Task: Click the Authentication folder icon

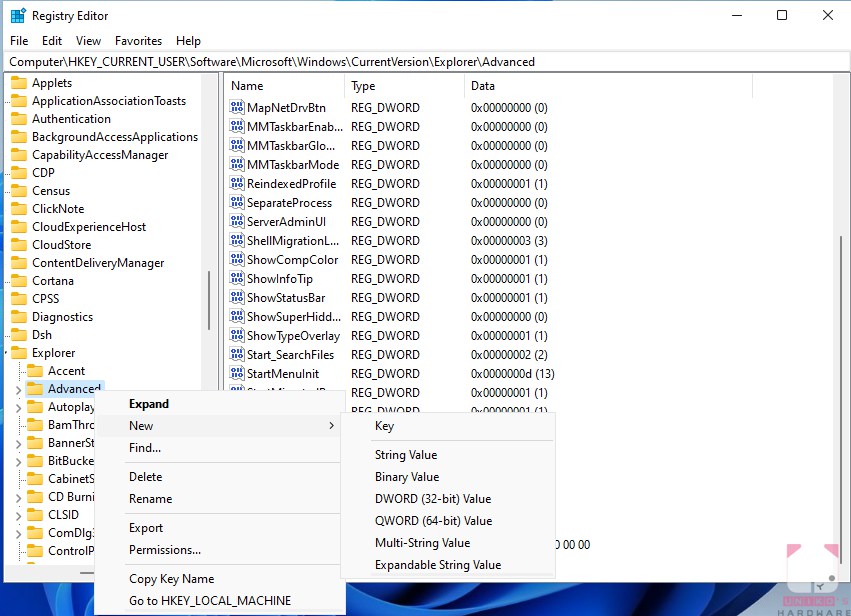Action: [x=19, y=119]
